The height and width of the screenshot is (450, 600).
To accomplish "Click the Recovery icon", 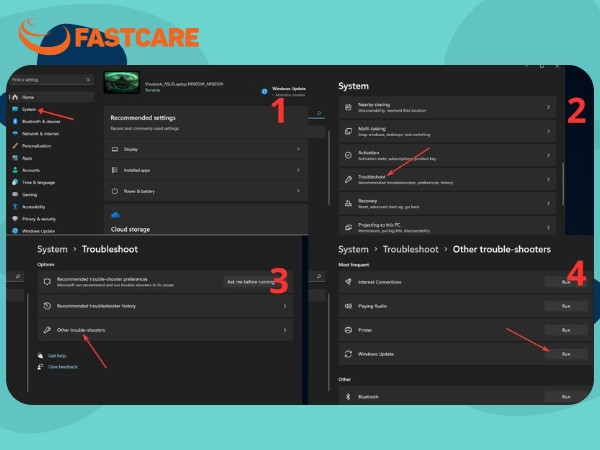I will click(348, 204).
